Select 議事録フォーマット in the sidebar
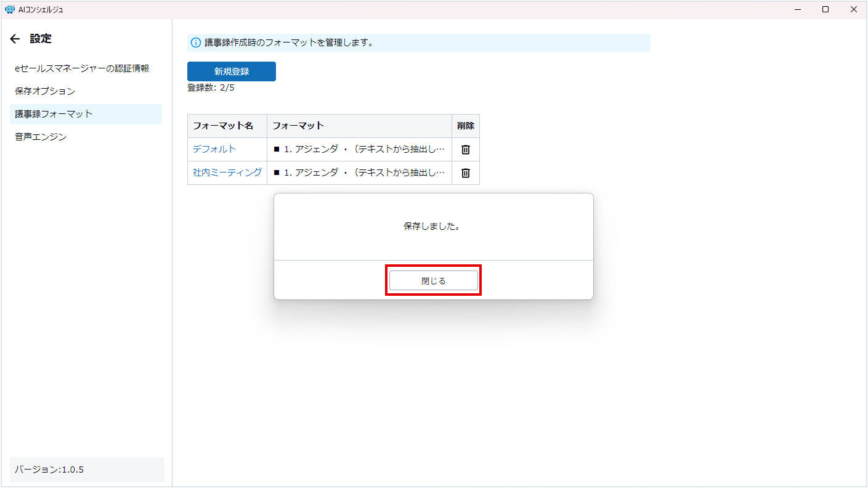The height and width of the screenshot is (488, 868). coord(54,114)
